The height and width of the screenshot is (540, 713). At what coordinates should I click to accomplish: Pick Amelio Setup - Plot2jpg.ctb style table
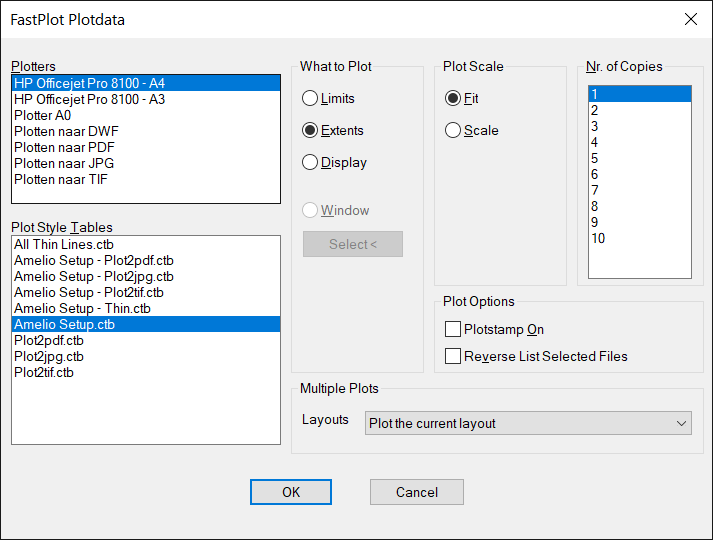146,276
